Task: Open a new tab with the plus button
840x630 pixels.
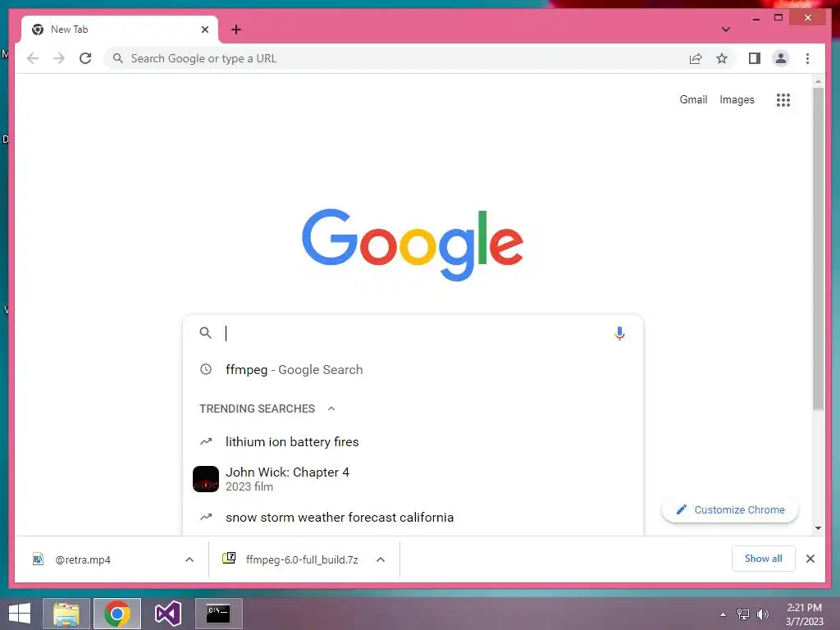Action: (x=236, y=30)
